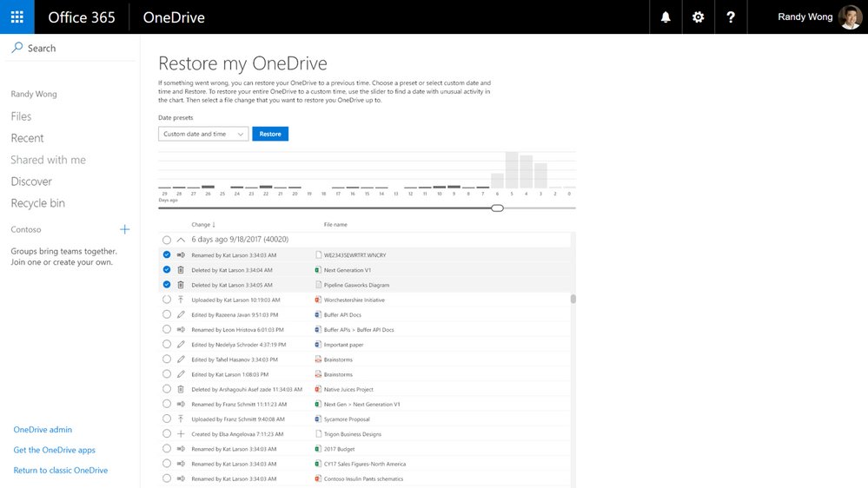
Task: Select Renamed by Franz Schmitt 11:11:23 AM change
Action: click(167, 404)
